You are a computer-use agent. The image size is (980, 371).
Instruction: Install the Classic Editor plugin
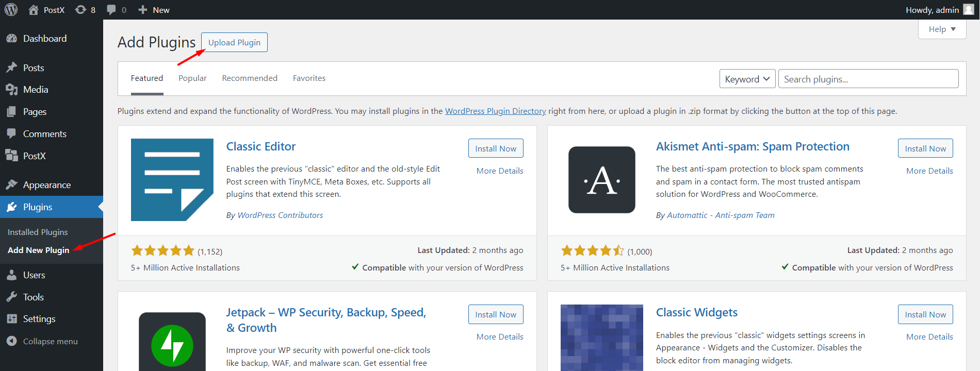pos(495,148)
